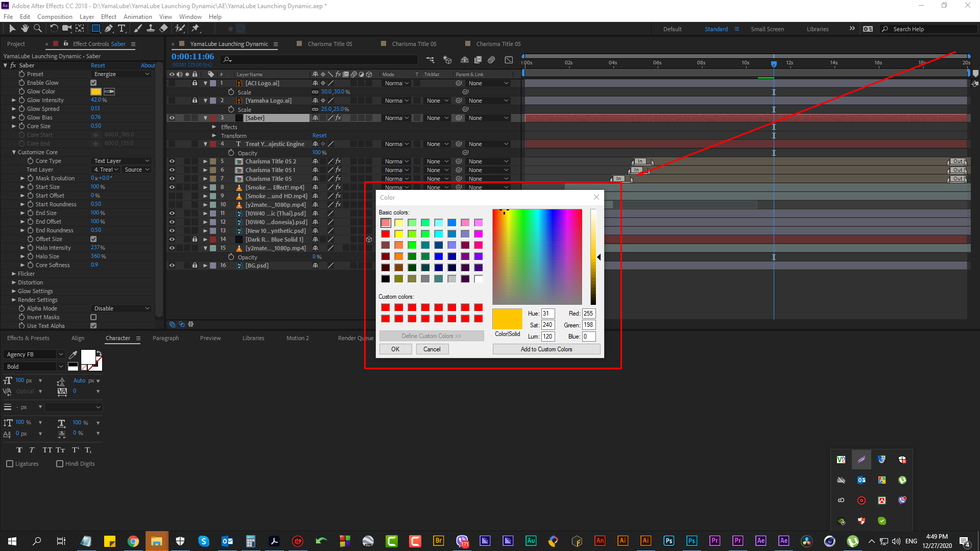Open the Composition menu
980x551 pixels.
[x=55, y=16]
